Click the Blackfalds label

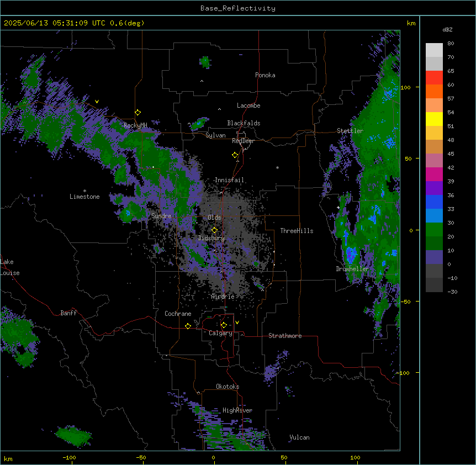(244, 123)
